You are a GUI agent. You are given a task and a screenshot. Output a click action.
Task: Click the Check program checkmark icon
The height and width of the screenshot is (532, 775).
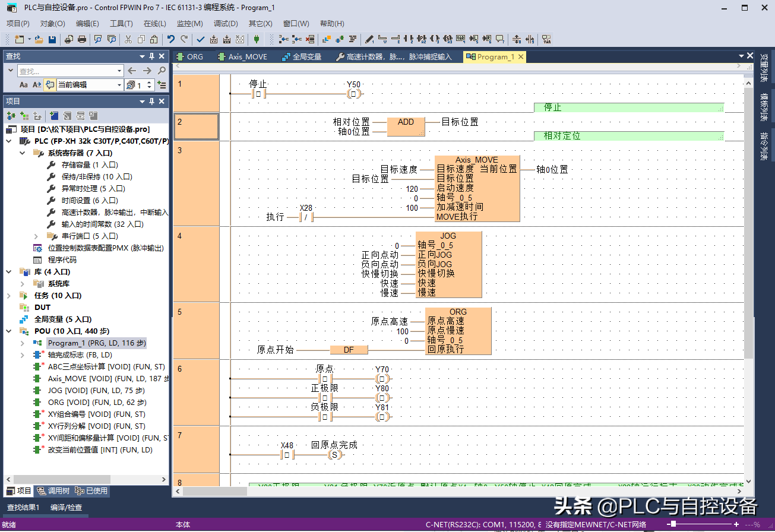click(x=201, y=40)
